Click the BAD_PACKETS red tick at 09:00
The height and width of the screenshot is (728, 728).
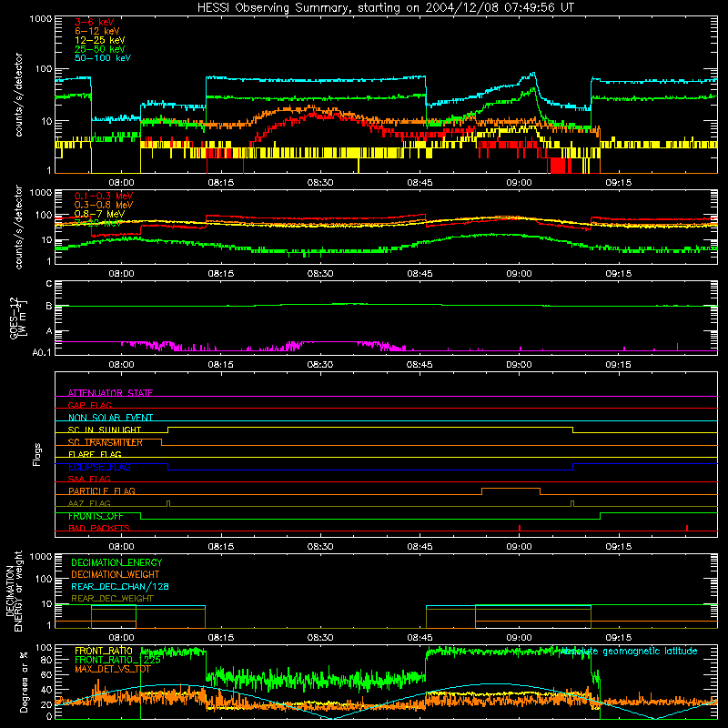(x=520, y=528)
